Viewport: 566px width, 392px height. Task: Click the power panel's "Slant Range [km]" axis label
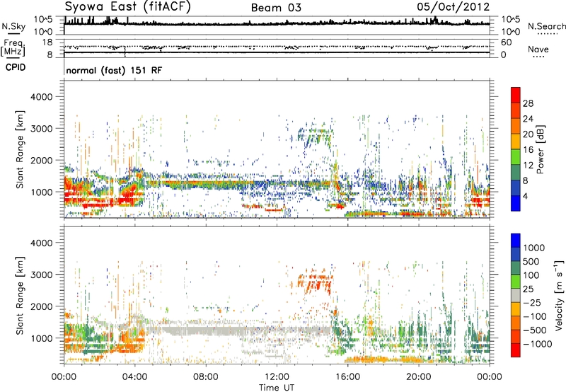pos(20,150)
